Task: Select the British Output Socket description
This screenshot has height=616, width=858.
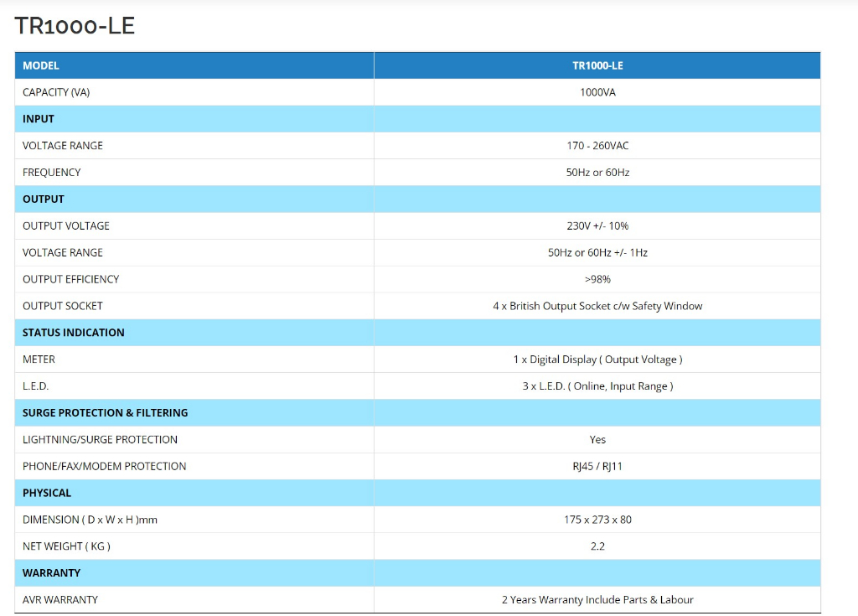Action: coord(597,306)
